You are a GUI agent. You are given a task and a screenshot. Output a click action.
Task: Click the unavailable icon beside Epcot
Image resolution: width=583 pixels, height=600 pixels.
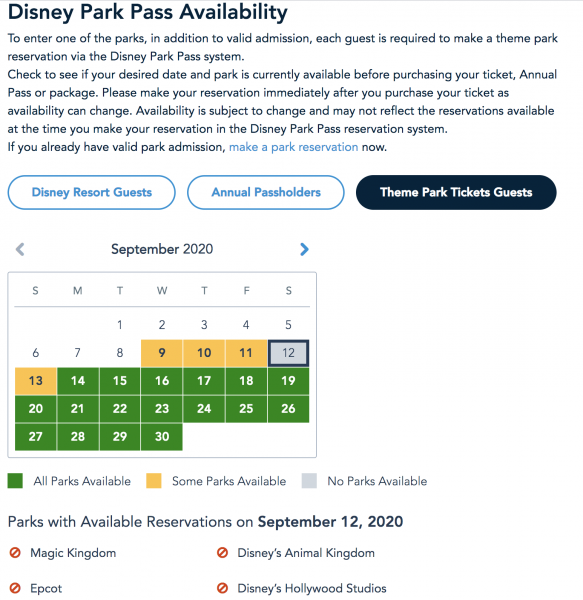pyautogui.click(x=15, y=588)
